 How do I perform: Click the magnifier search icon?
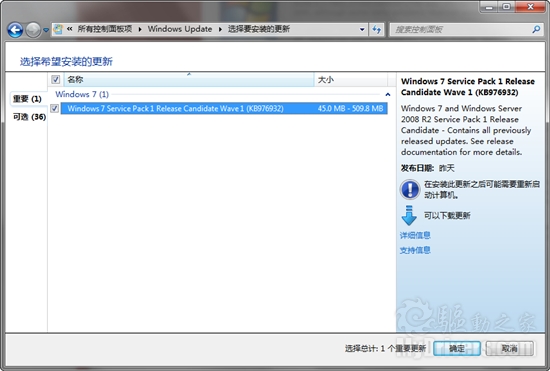pyautogui.click(x=536, y=29)
